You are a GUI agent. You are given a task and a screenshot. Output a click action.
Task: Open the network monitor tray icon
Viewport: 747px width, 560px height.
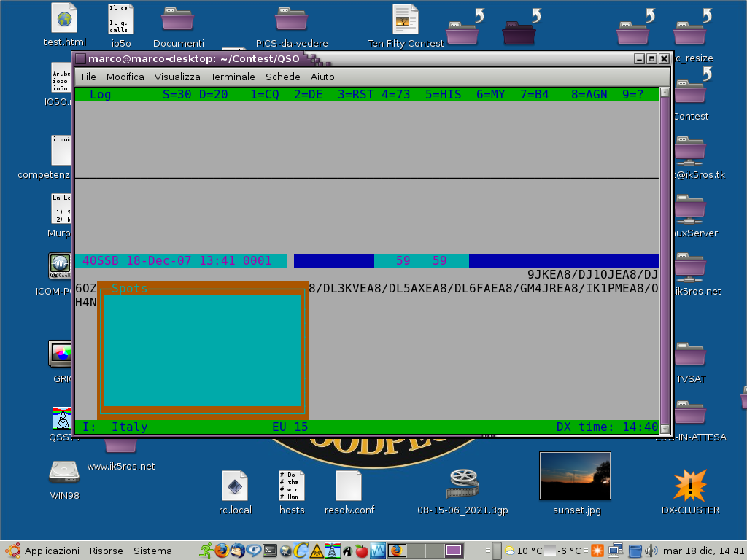tap(616, 551)
